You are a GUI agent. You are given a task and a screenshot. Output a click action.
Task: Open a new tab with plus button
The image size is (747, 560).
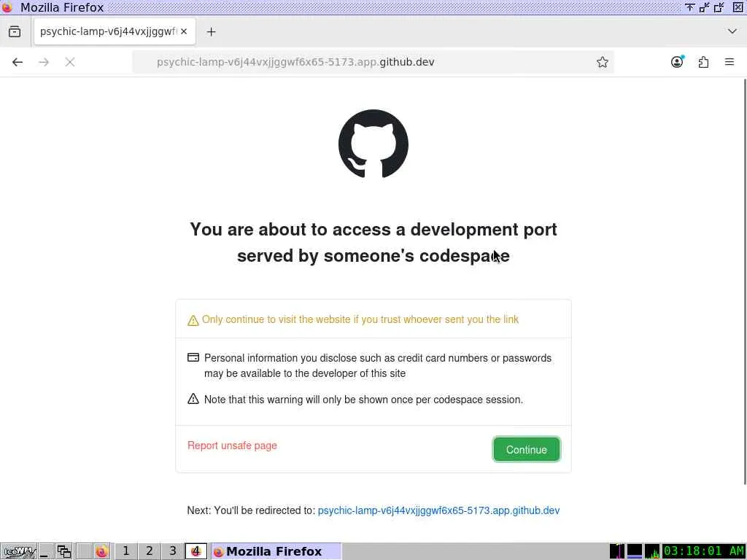[211, 31]
